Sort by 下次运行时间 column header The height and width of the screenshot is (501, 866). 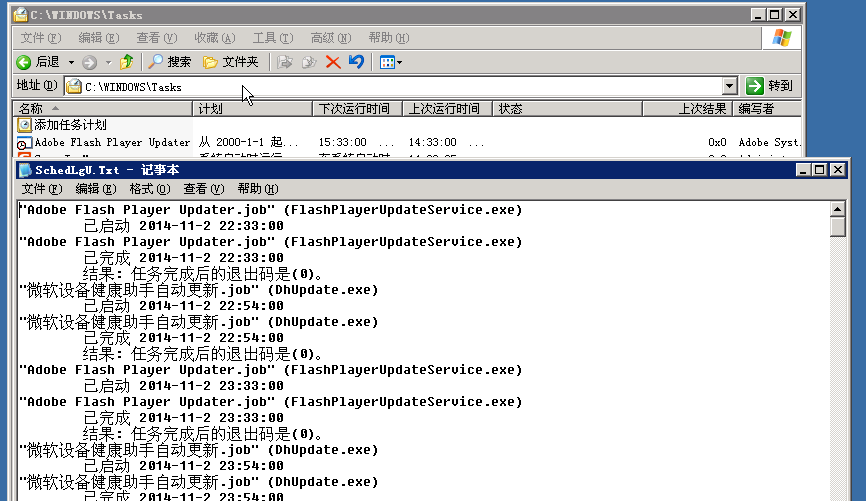coord(357,109)
